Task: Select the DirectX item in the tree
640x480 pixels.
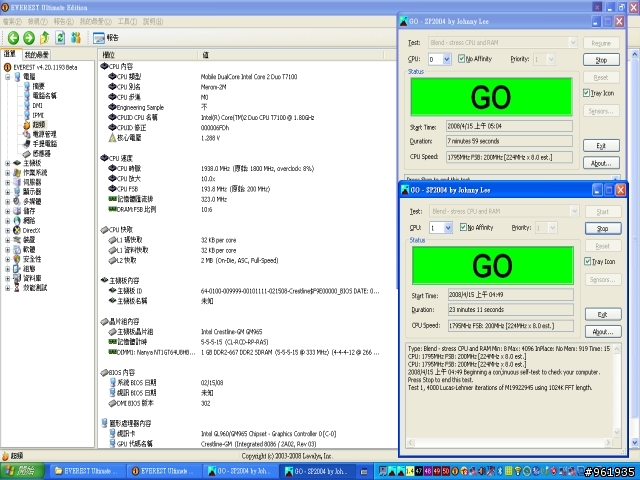Action: point(29,230)
